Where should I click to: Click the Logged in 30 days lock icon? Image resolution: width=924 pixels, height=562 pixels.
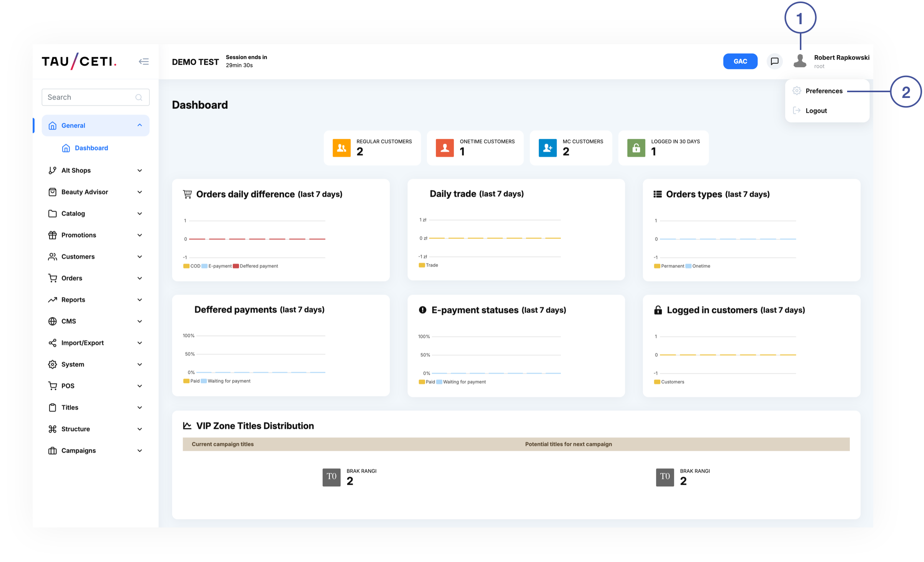[x=636, y=148]
